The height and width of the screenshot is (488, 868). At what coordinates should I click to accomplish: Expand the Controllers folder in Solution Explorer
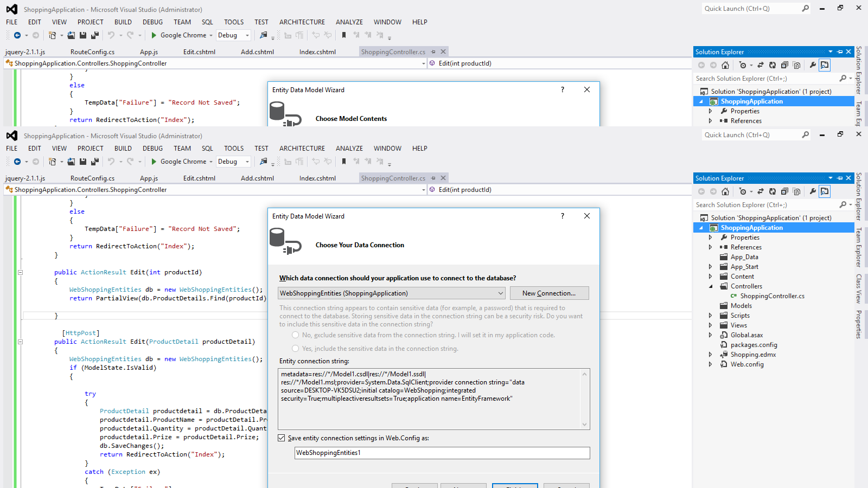click(x=711, y=286)
